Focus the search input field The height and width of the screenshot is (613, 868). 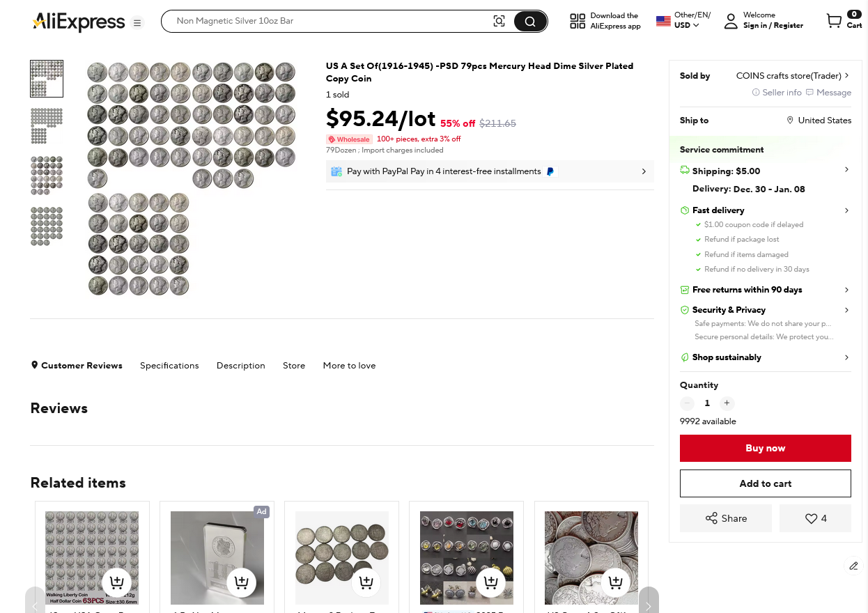coord(331,21)
